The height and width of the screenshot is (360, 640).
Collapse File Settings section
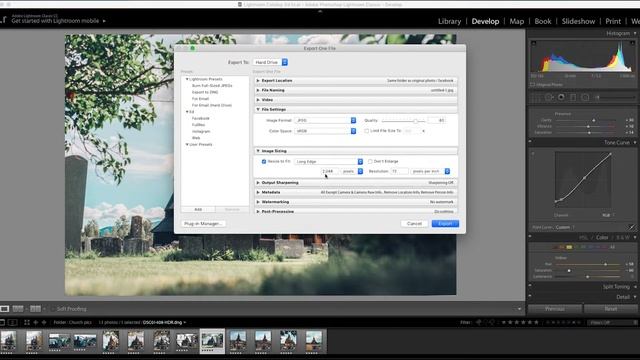pyautogui.click(x=258, y=109)
